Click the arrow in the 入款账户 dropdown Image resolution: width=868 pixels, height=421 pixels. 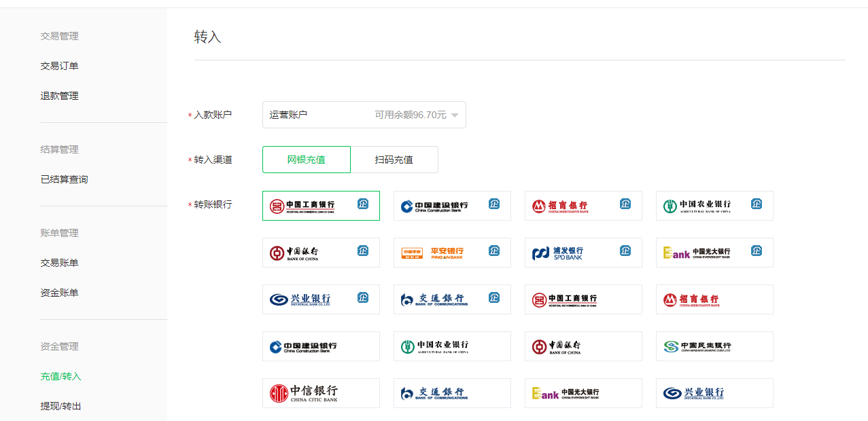tap(455, 115)
